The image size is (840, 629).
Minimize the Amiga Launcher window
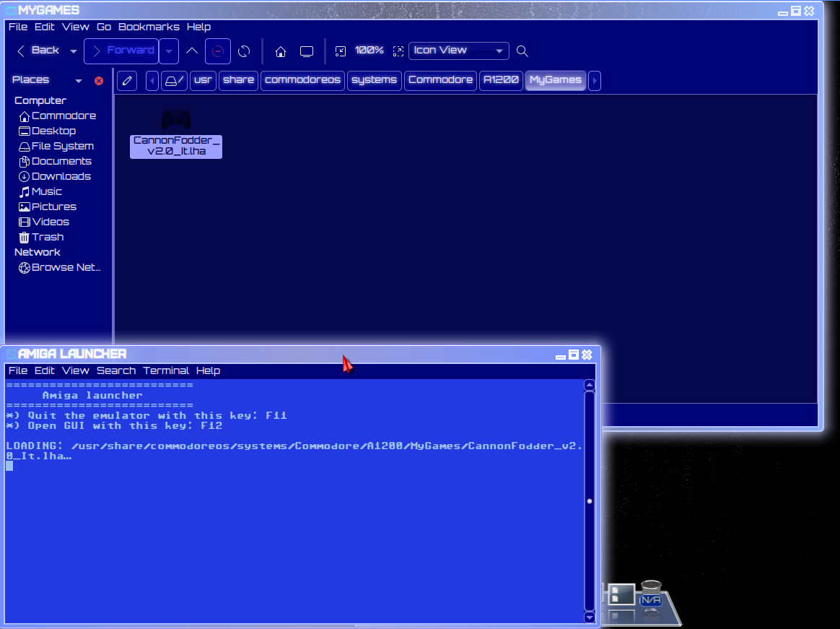[x=560, y=356]
